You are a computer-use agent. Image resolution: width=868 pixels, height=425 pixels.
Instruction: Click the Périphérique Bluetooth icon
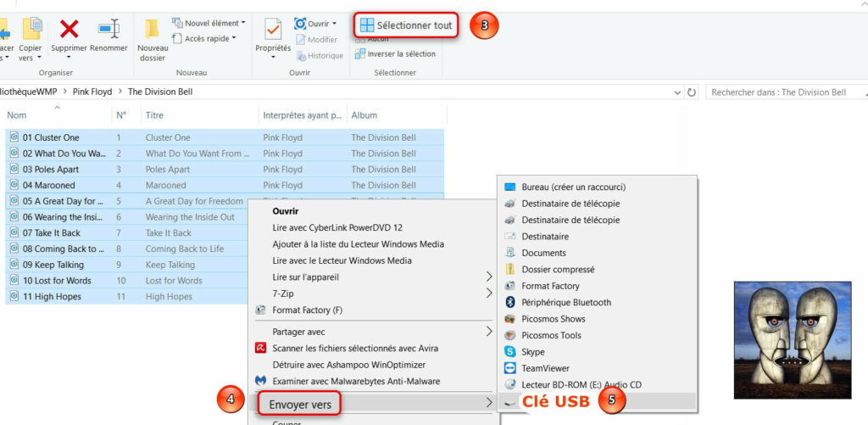509,302
